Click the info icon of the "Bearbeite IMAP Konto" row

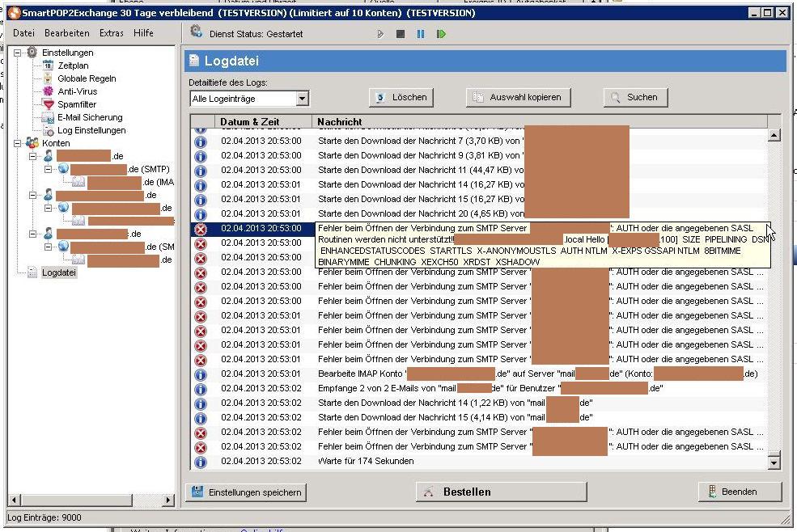[201, 374]
